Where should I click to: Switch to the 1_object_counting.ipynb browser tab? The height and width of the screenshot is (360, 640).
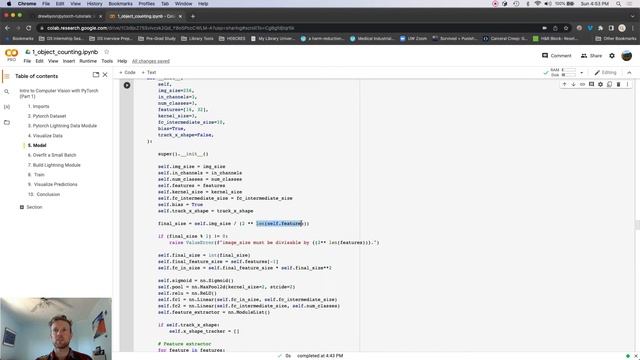point(145,16)
